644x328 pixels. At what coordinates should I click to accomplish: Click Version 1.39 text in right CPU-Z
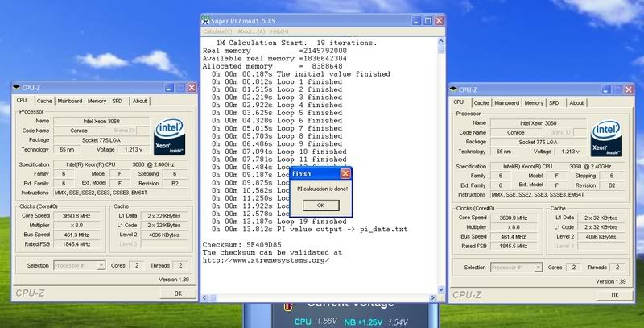click(611, 281)
